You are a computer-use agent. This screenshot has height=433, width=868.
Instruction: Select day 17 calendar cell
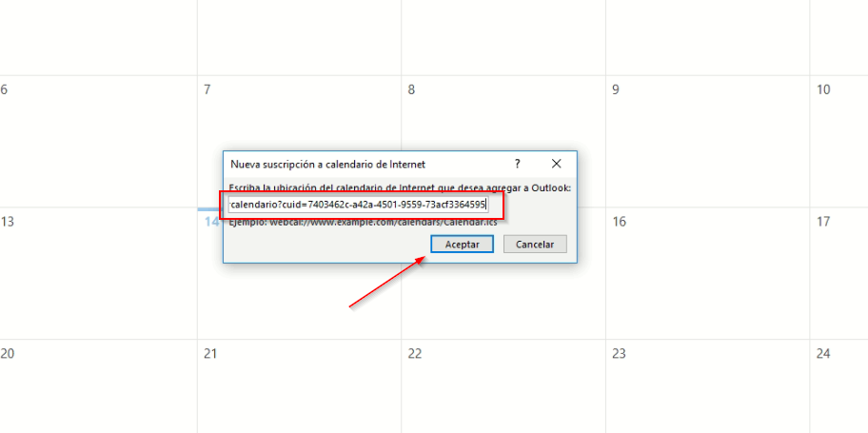[838, 273]
